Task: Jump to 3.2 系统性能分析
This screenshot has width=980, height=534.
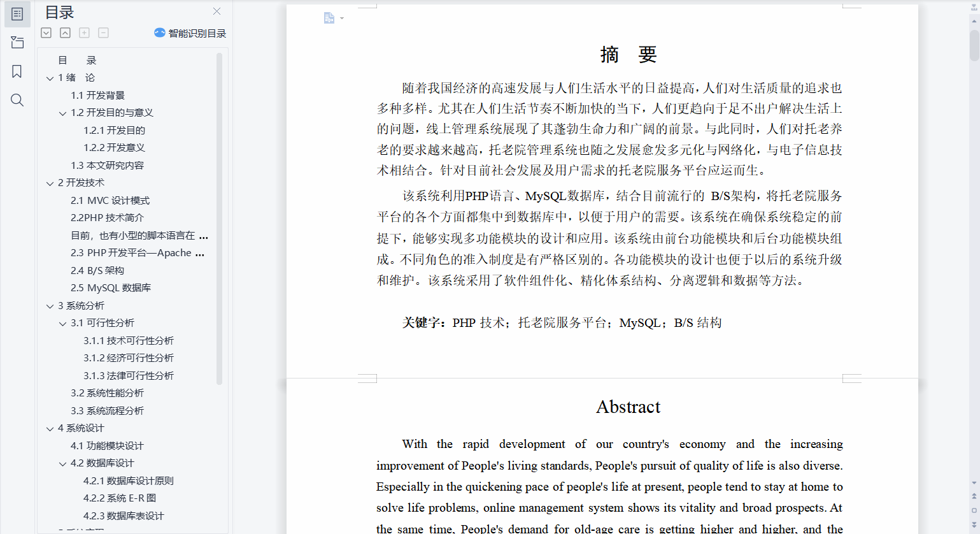Action: 107,393
